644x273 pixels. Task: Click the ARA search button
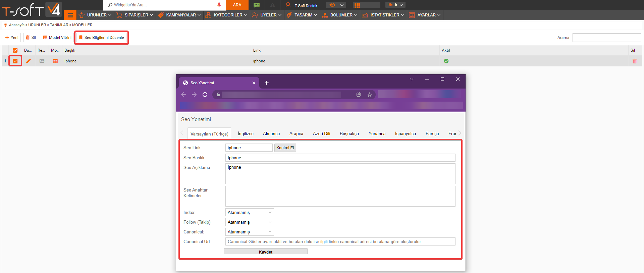pos(237,5)
